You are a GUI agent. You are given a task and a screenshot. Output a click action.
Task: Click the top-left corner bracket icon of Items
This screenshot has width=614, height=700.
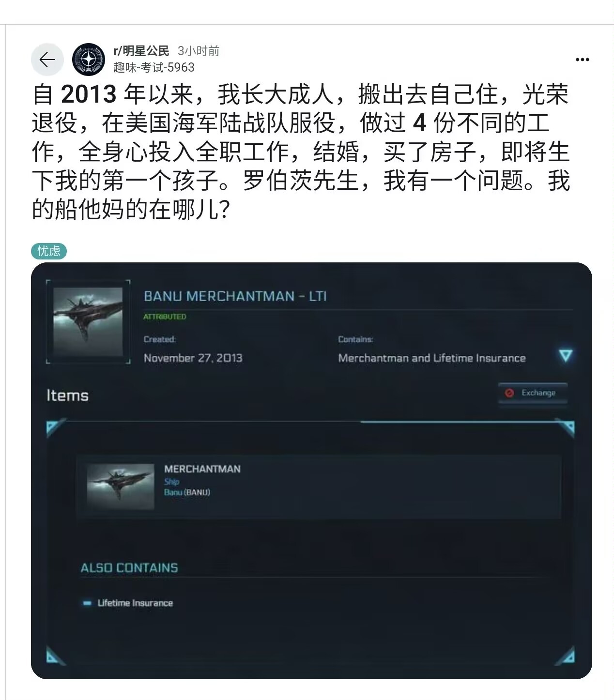(x=54, y=428)
